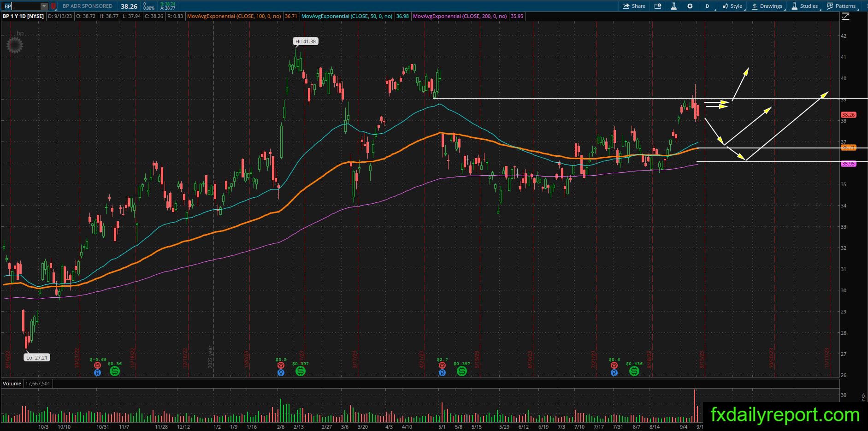Open the D timeframe dropdown
The height and width of the screenshot is (431, 868).
point(707,6)
